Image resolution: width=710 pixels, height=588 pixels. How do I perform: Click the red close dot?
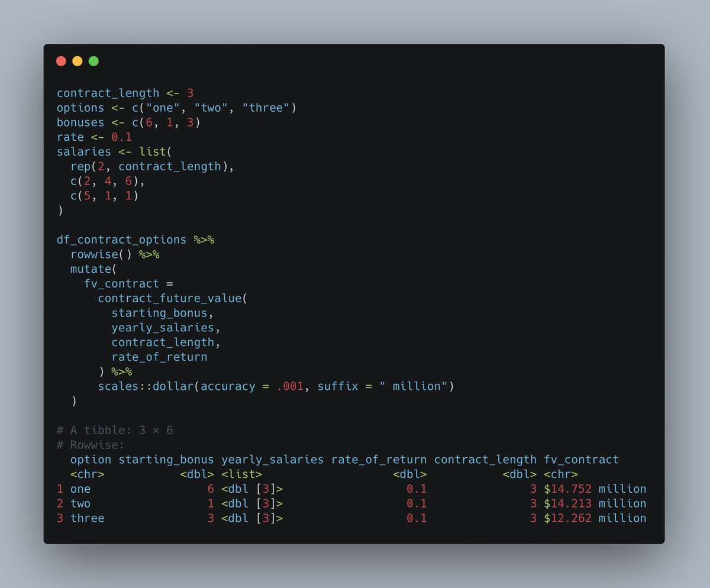[61, 61]
